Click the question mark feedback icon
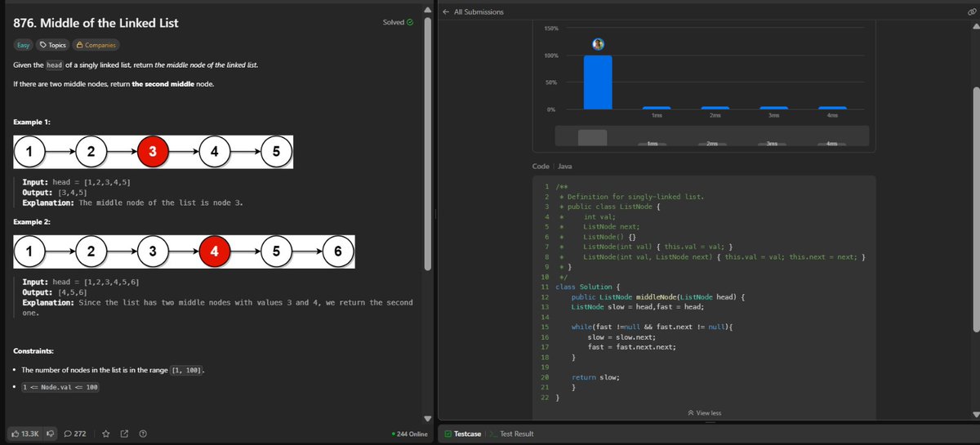Screen dimensions: 980x445 [143, 434]
